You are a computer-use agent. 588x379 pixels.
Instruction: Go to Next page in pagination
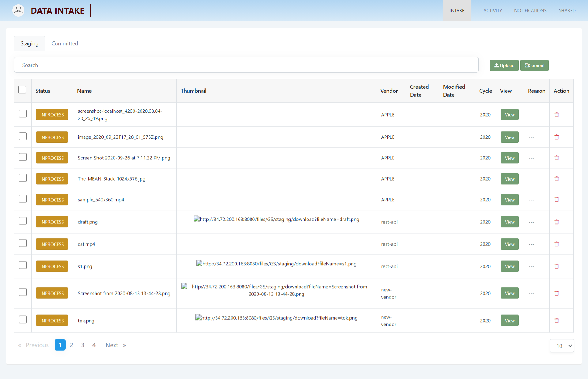pos(112,345)
